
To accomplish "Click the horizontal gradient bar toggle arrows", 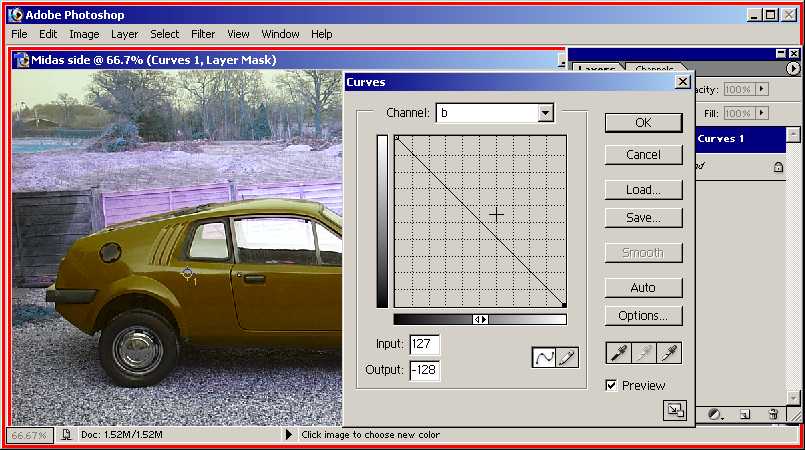I will click(x=480, y=320).
